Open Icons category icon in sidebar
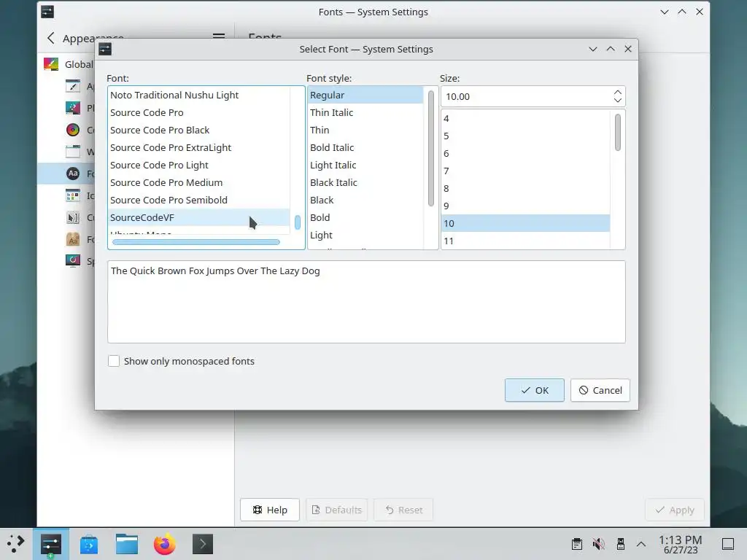 [73, 195]
